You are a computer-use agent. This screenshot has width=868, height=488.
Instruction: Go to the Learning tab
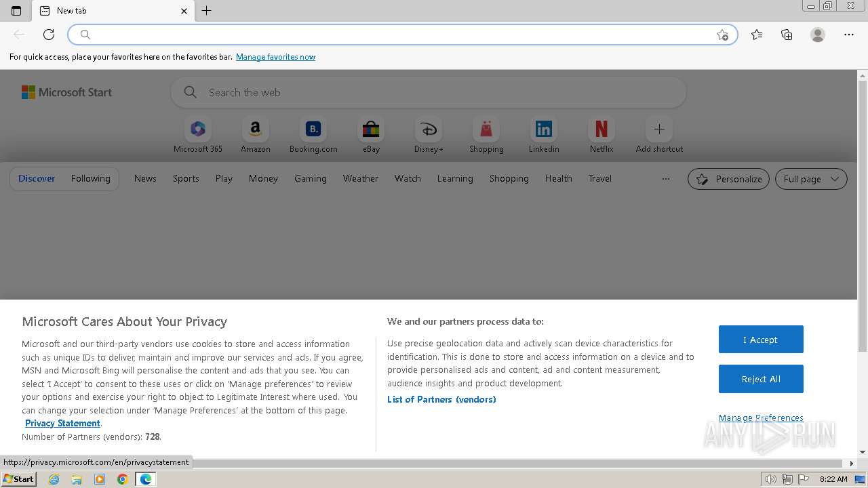(x=455, y=178)
